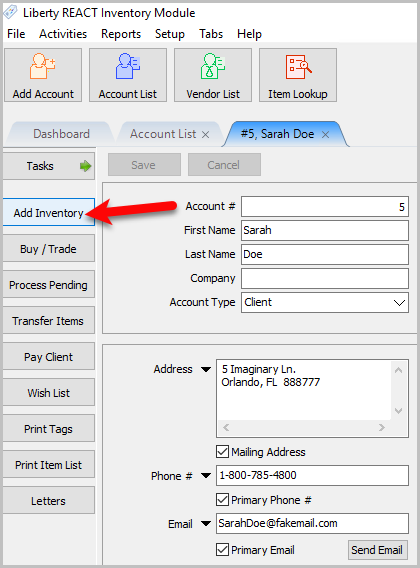Click the address box scroll right arrow

[x=382, y=427]
